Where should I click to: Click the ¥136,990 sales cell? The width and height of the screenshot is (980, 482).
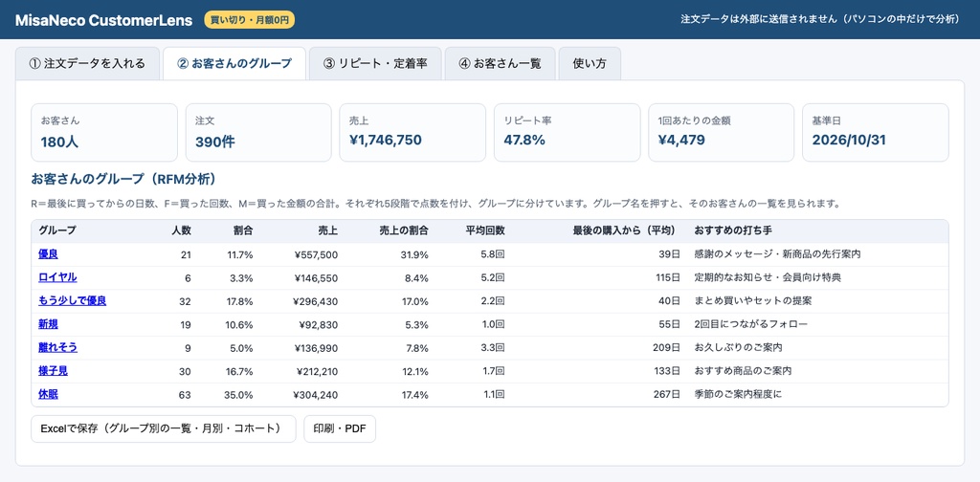point(316,348)
